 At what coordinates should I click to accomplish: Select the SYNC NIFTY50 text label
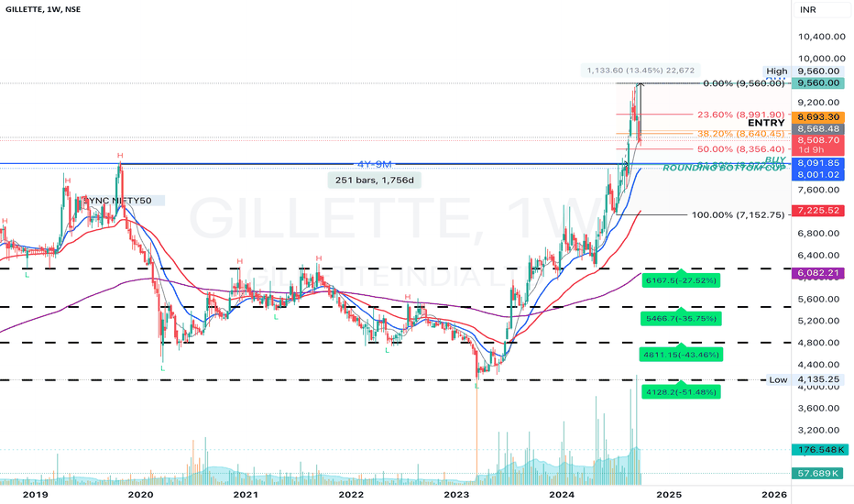(119, 201)
